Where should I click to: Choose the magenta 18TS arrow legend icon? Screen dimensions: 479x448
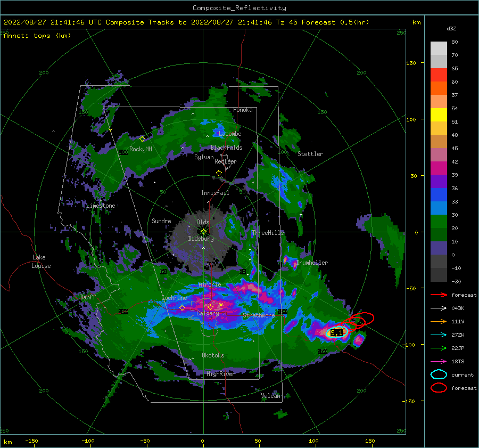click(x=439, y=362)
